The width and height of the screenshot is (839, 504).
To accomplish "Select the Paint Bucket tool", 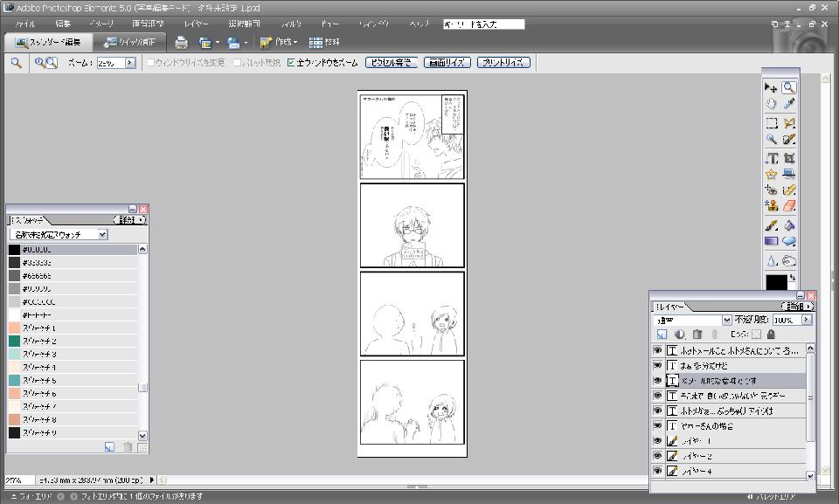I will click(x=788, y=225).
